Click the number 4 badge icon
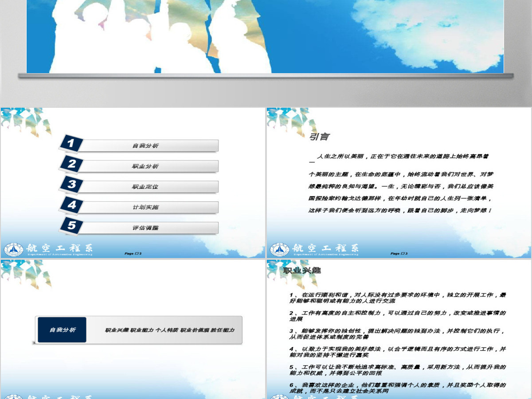The width and height of the screenshot is (532, 399). click(x=72, y=205)
